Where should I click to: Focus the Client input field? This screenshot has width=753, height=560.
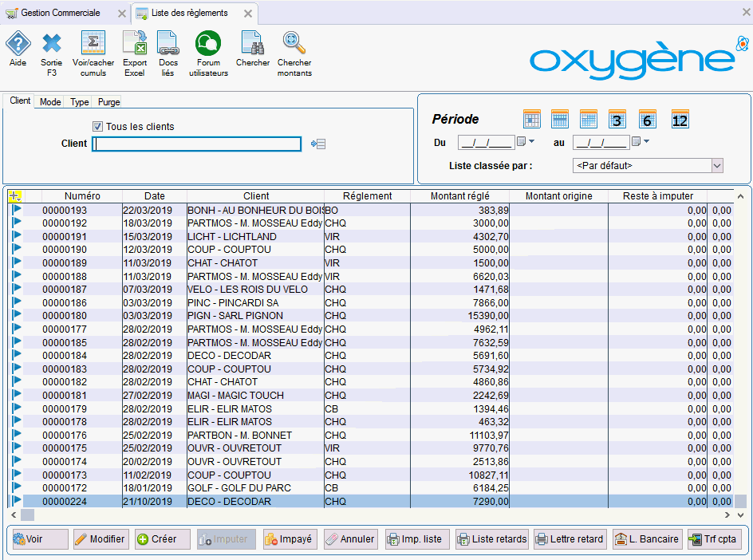click(196, 144)
